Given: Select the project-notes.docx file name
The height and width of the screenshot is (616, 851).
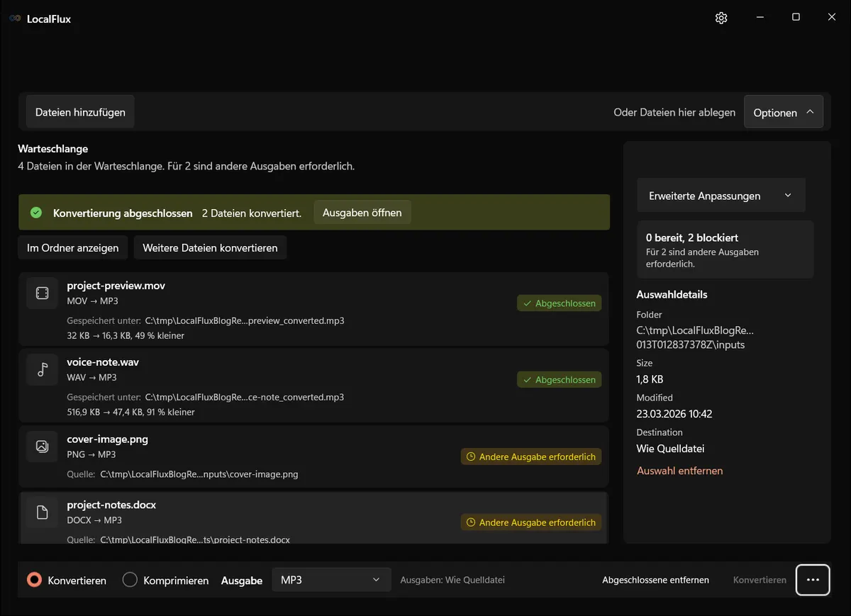Looking at the screenshot, I should coord(111,505).
